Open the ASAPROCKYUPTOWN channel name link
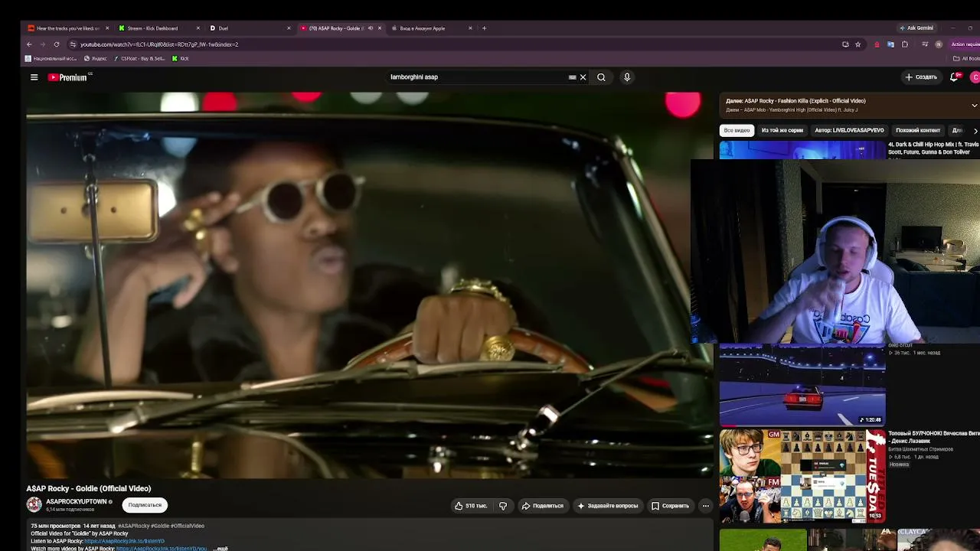The image size is (980, 551). [77, 502]
